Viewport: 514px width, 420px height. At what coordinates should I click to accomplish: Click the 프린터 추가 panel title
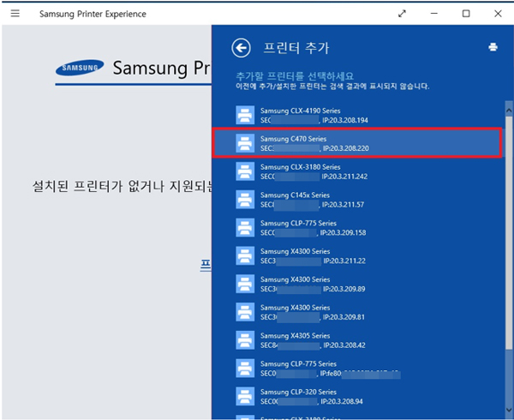(x=296, y=48)
